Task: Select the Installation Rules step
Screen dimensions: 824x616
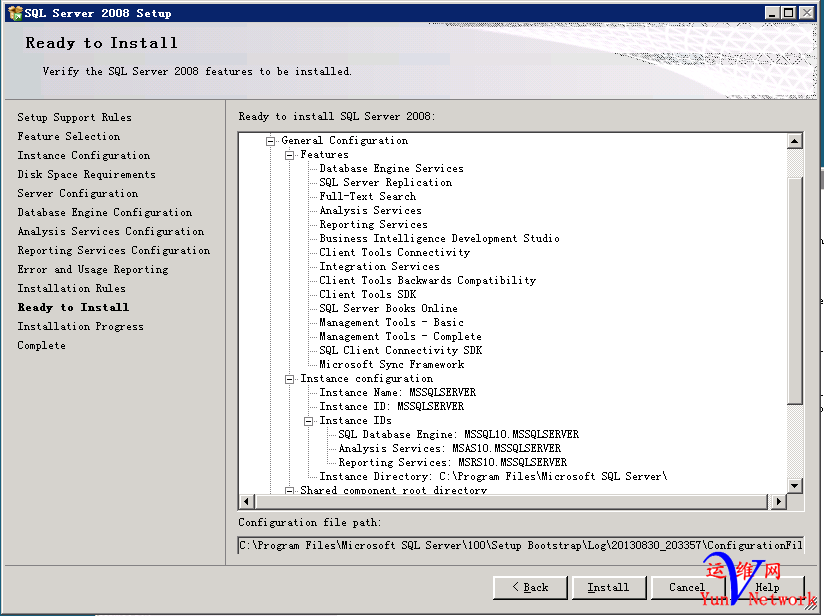Action: click(x=71, y=288)
